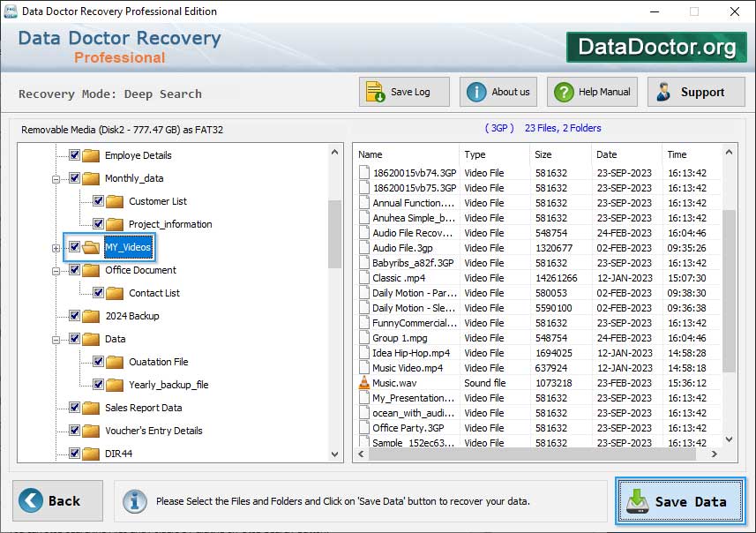Click the MY_Videos open folder icon
The height and width of the screenshot is (533, 756).
pyautogui.click(x=91, y=247)
